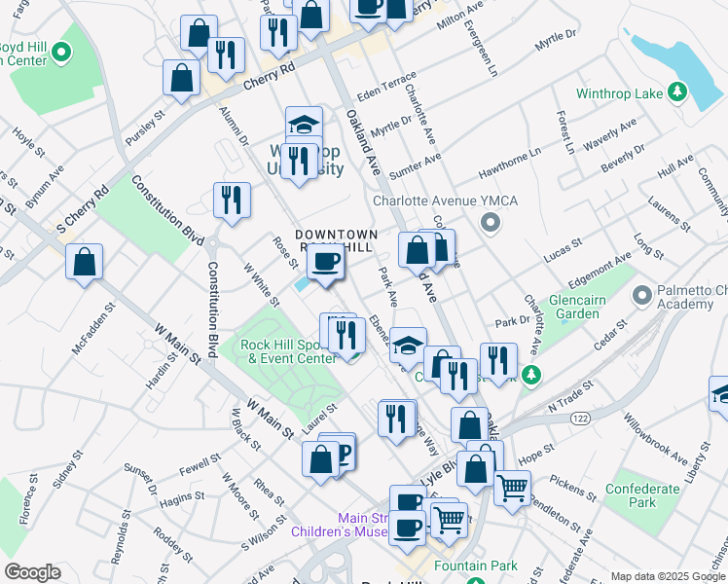The width and height of the screenshot is (728, 584).
Task: Click the shopping cart marker beside Pickens St
Action: pos(513,490)
